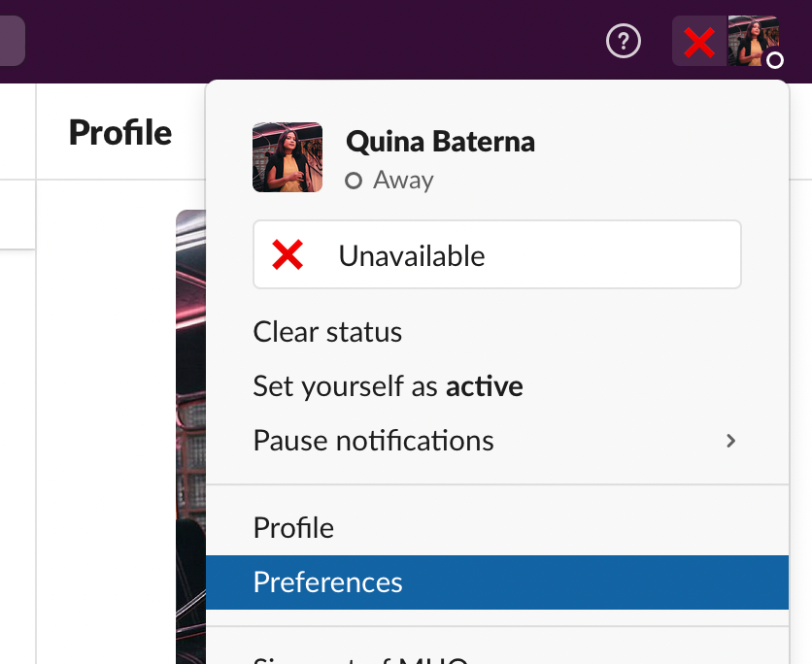Click the red X inside the Unavailable status button

(287, 254)
